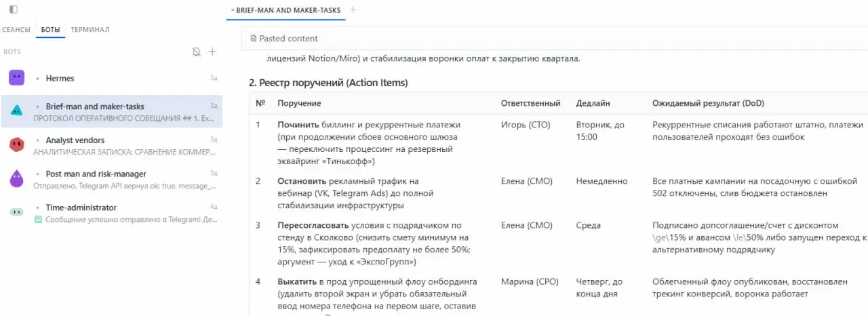Click the 'Ответственный' column header
This screenshot has width=868, height=316.
(530, 103)
